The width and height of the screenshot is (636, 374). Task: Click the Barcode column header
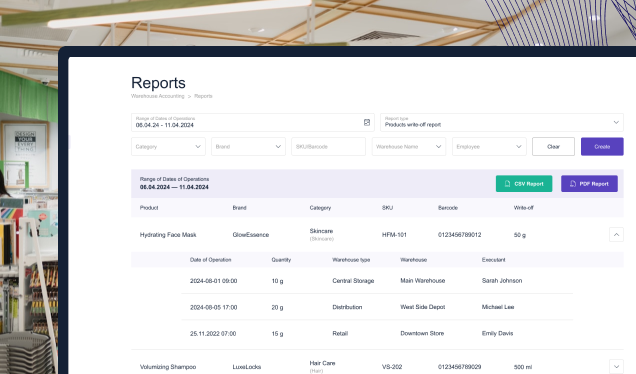448,208
